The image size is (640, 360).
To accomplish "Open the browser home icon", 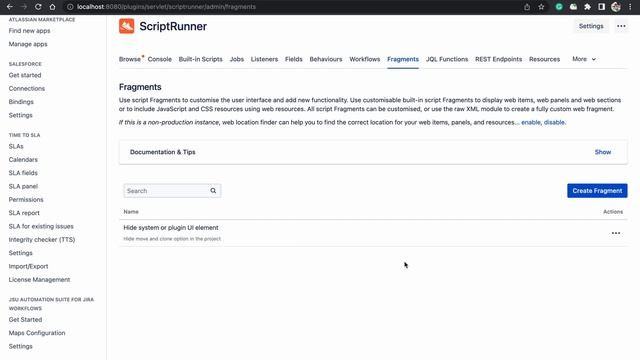I will [52, 7].
